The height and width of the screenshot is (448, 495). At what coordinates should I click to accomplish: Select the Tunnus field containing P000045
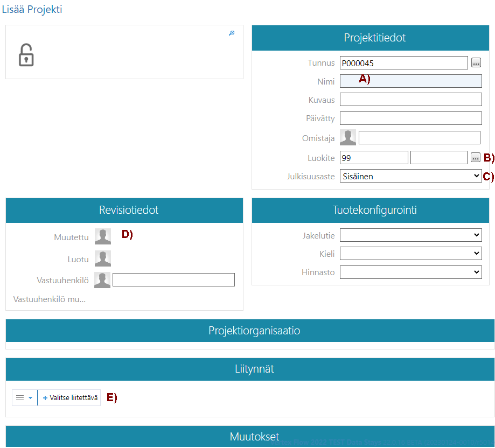coord(403,63)
